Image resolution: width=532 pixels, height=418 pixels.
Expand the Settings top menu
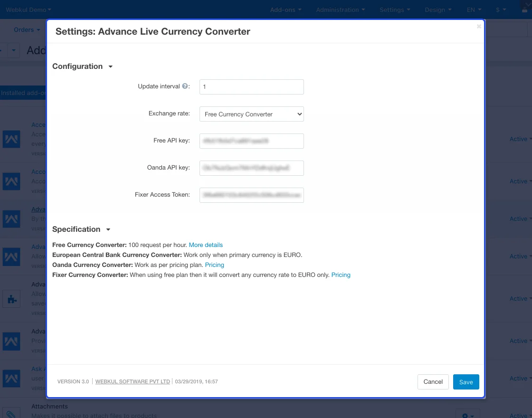click(395, 10)
